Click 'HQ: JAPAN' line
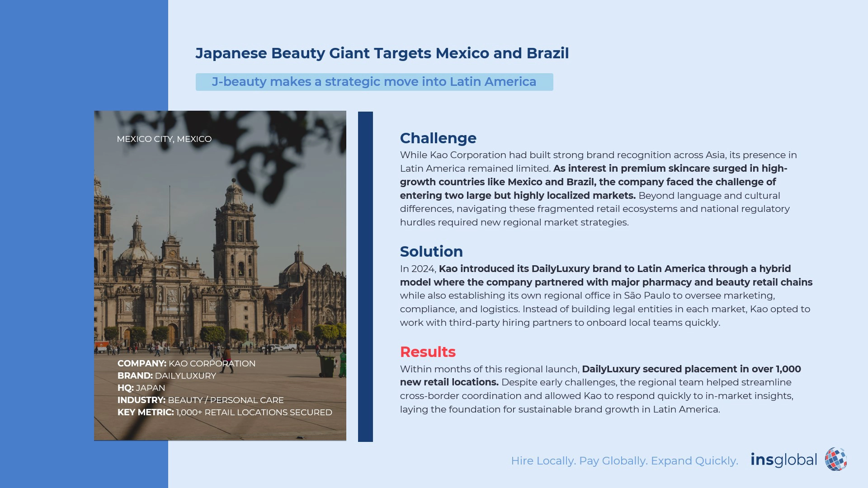 pyautogui.click(x=141, y=388)
